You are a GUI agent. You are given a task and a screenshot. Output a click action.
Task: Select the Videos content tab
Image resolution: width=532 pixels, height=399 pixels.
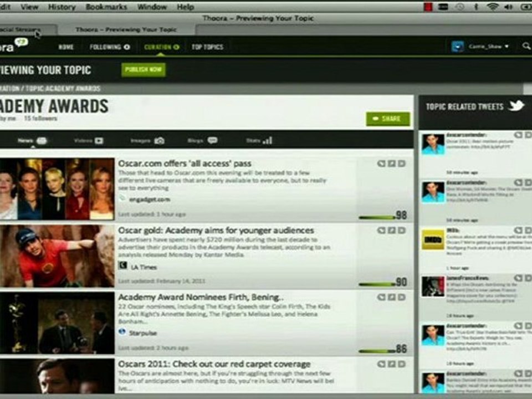point(89,140)
